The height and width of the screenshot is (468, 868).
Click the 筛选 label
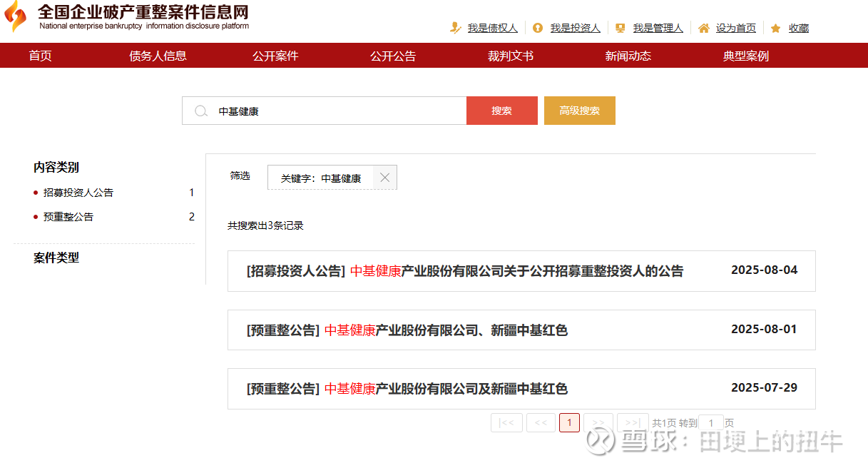click(x=240, y=175)
